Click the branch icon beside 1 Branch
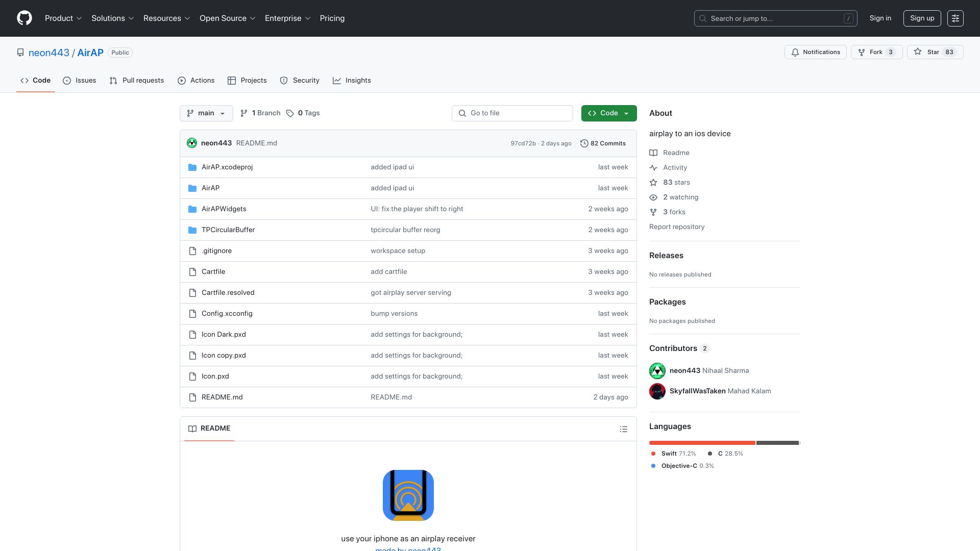 point(244,113)
